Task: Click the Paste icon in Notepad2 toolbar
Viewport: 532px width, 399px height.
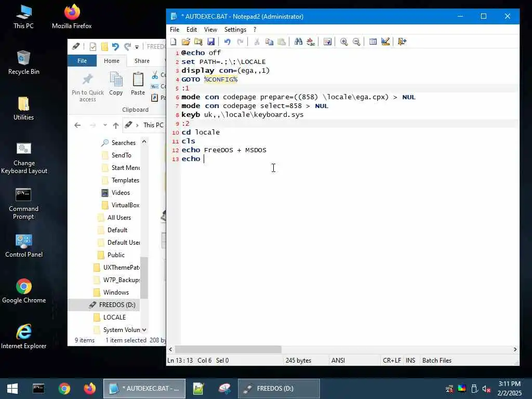Action: 282,42
